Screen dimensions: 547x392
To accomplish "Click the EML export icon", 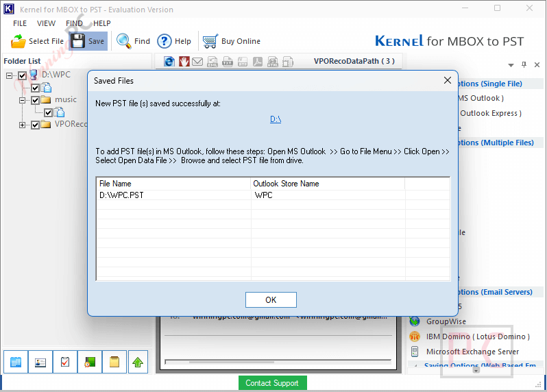I will pyautogui.click(x=212, y=62).
